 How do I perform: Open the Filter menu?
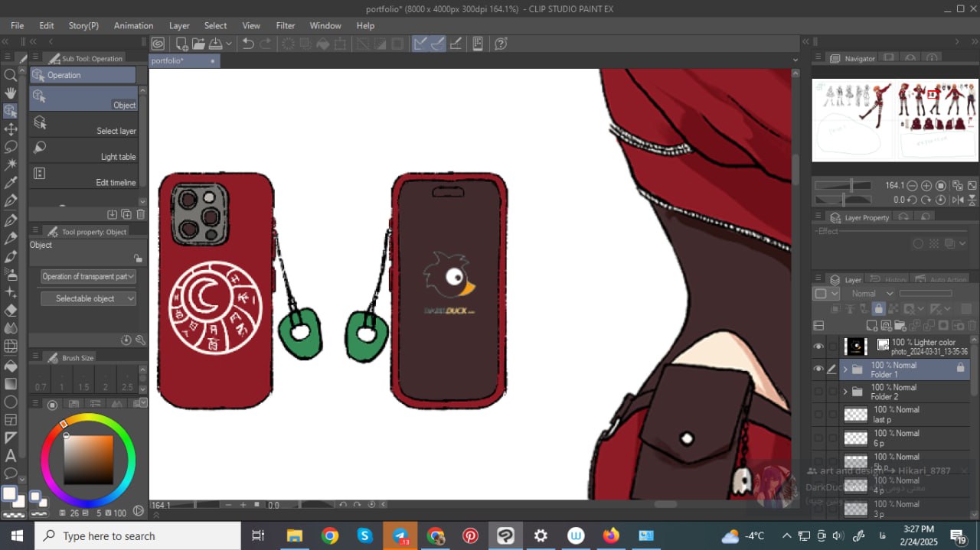285,25
